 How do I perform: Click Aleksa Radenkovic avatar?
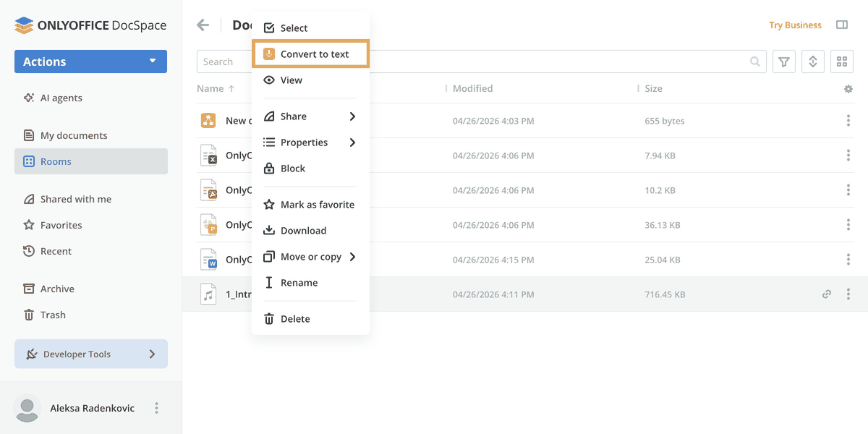(x=27, y=409)
